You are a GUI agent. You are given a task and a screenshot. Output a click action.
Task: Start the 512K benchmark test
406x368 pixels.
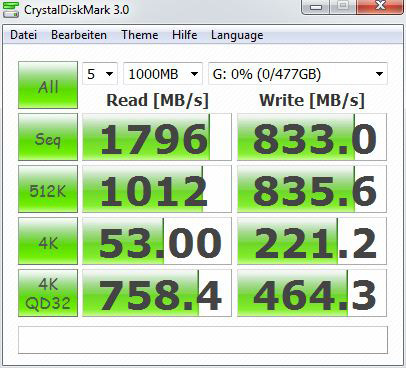pos(48,189)
